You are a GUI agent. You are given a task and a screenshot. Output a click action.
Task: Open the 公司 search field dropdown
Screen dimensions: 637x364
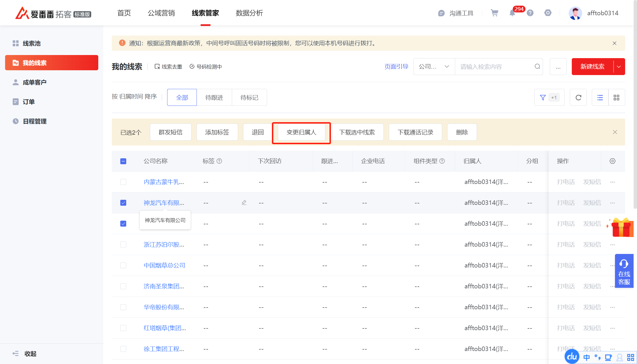click(434, 67)
